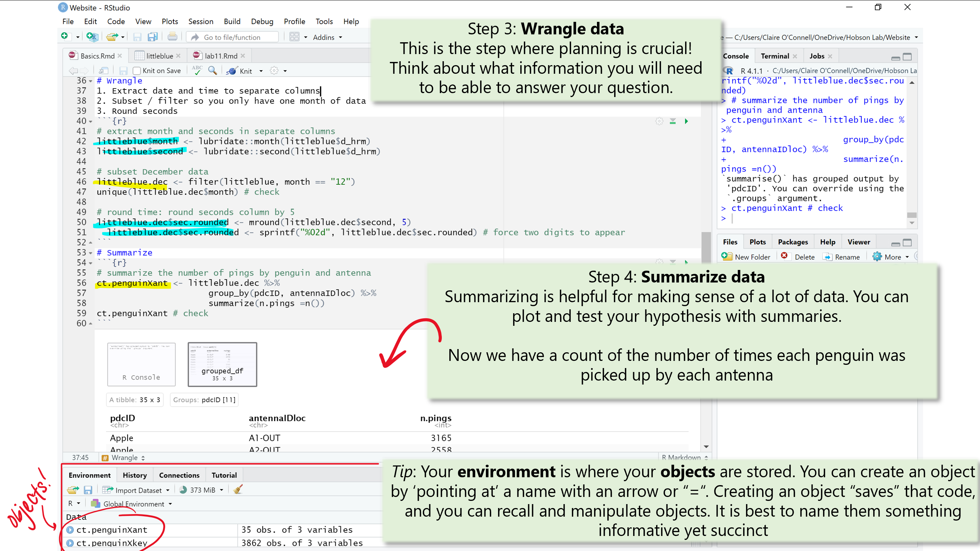Expand the ct.penguinXkey data object
Screen dimensions: 980x551
tap(70, 543)
